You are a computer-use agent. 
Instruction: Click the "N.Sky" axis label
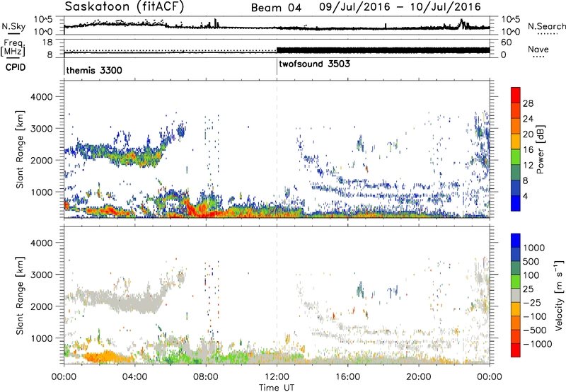point(13,26)
